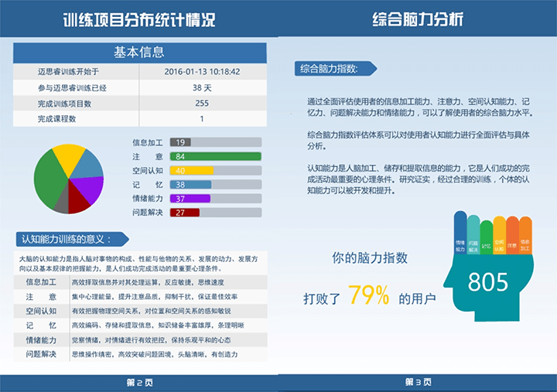Click the 打败了 text
The image size is (557, 392).
coord(322,298)
